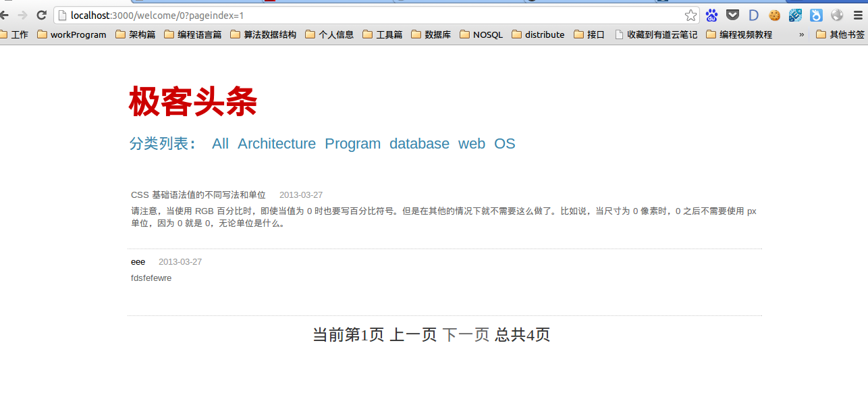The width and height of the screenshot is (868, 416).
Task: Open the article titled eee
Action: click(x=138, y=262)
